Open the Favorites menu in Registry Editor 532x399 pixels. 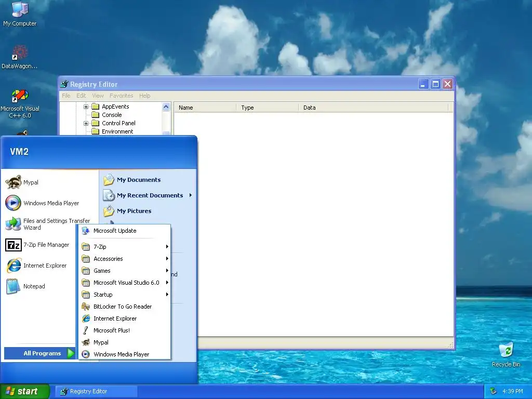[x=121, y=96]
